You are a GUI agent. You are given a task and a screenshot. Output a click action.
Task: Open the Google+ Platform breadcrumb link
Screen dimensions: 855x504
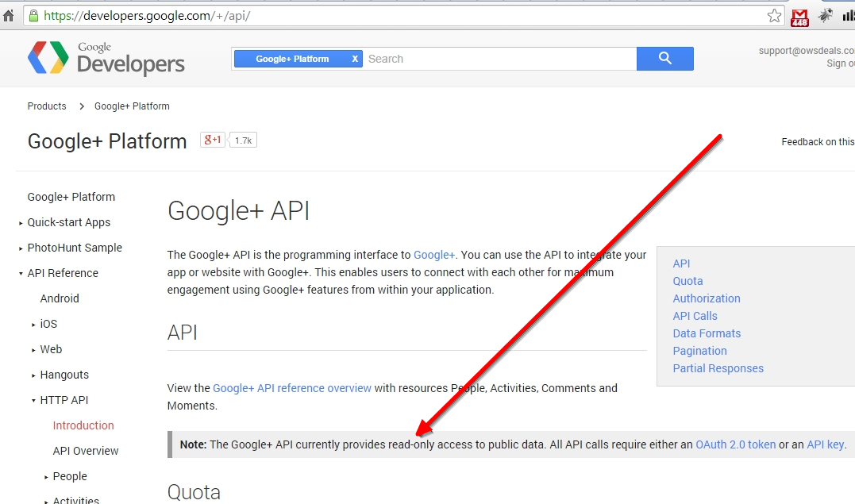click(132, 106)
